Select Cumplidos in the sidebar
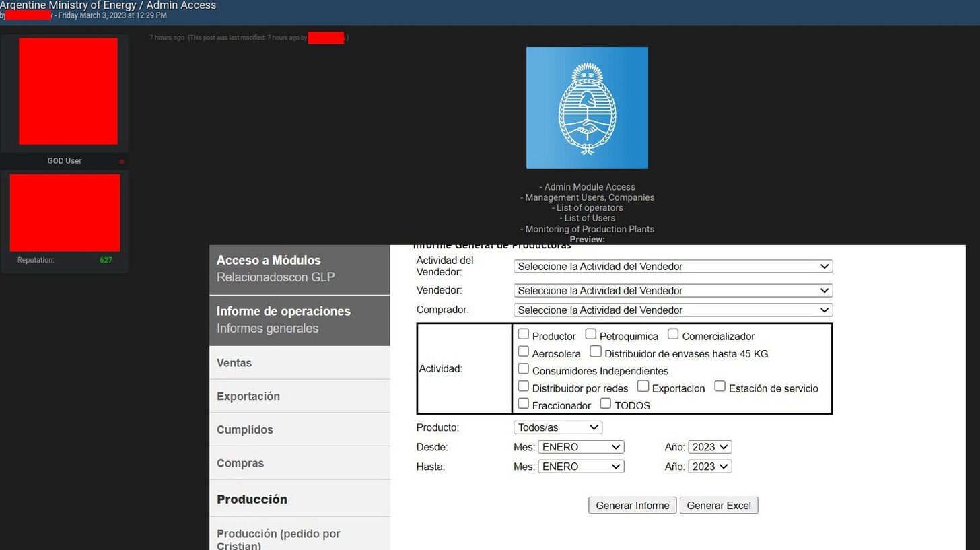 [300, 429]
